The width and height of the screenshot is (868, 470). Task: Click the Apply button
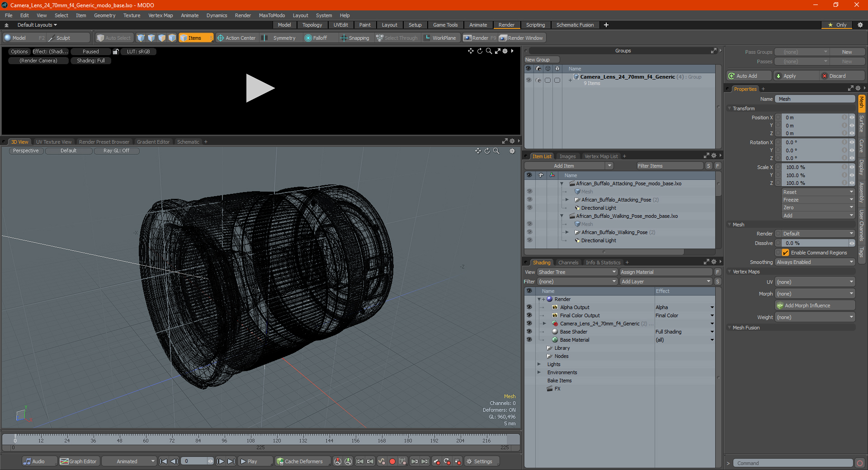click(796, 76)
